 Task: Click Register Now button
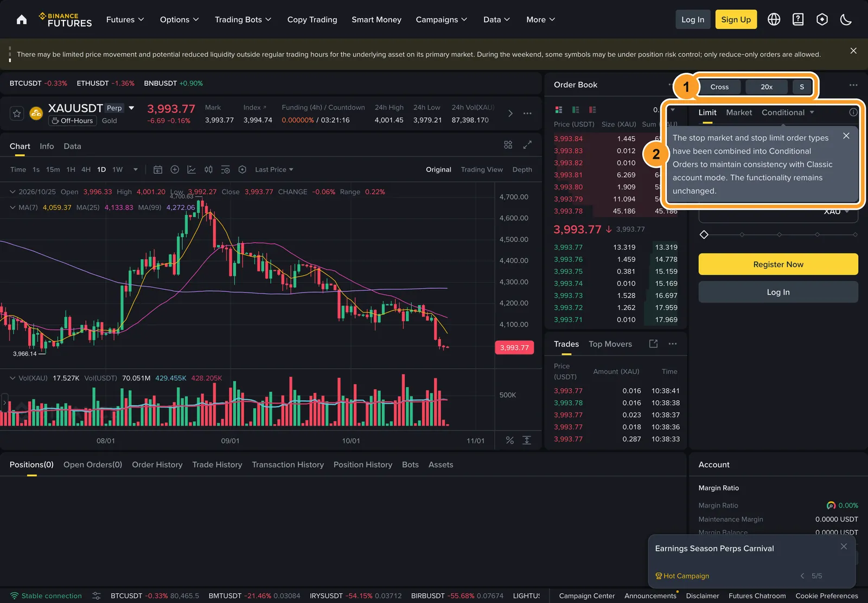click(778, 264)
